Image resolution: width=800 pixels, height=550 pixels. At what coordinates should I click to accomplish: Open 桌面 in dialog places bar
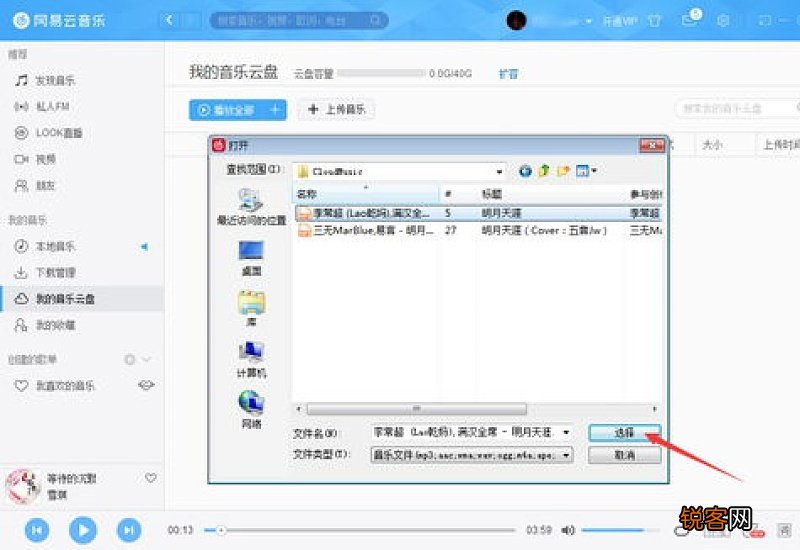click(x=251, y=258)
